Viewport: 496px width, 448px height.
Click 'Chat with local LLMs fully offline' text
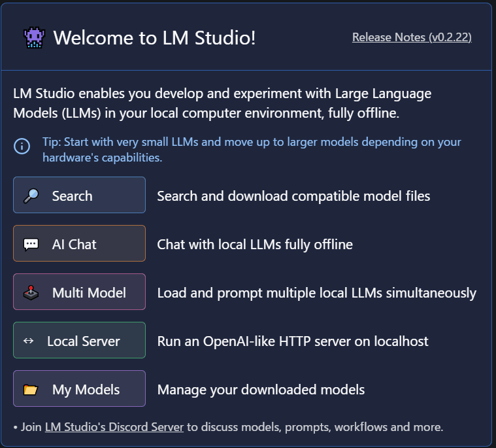click(x=255, y=245)
